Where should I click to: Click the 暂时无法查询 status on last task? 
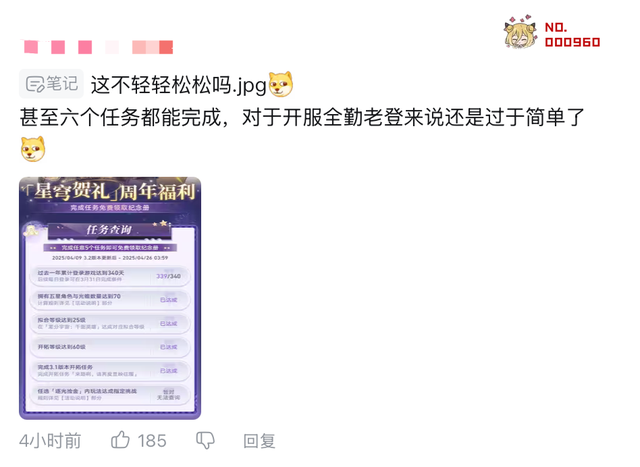click(169, 394)
